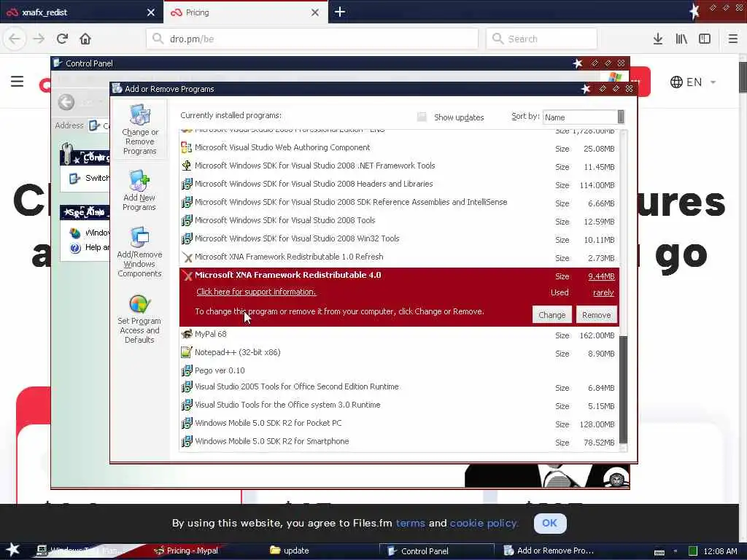Select Windows Mobile 5.0 SDK for Pocket PC
Image resolution: width=747 pixels, height=560 pixels.
pos(399,424)
